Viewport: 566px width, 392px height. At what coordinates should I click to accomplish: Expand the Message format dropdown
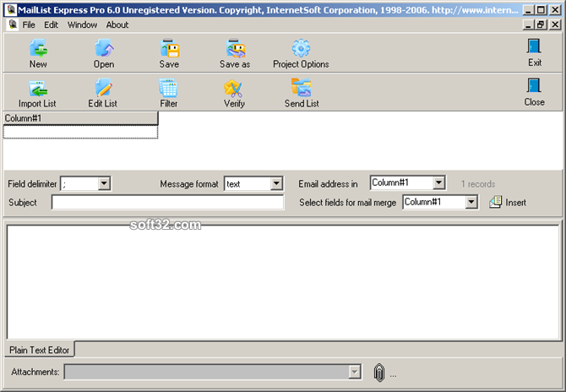tap(276, 183)
